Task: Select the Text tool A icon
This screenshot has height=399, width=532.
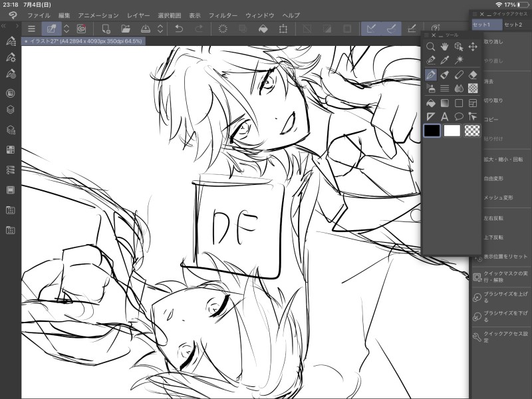Action: click(444, 117)
